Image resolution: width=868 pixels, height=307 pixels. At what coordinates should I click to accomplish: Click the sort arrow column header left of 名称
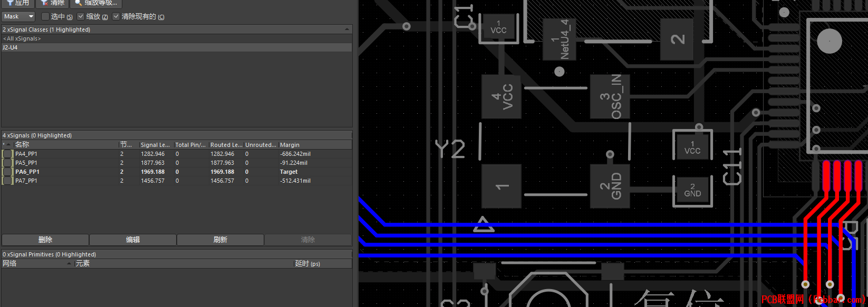point(7,145)
